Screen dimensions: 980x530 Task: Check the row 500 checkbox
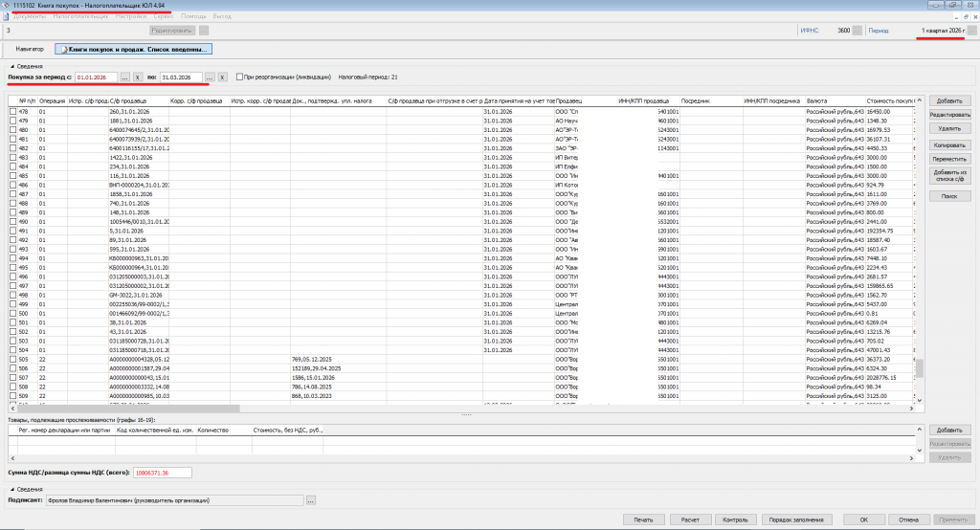pyautogui.click(x=13, y=313)
